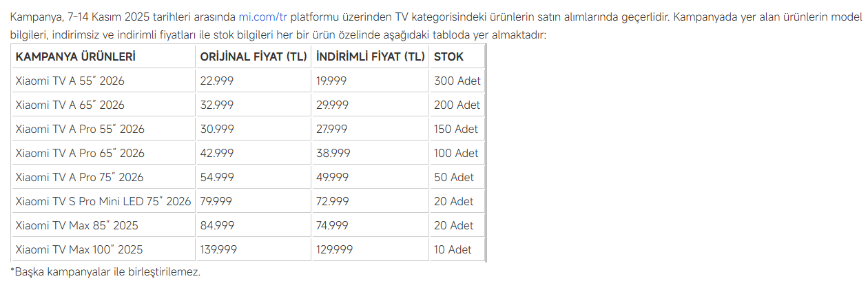Select the Xiaomi TV A 55″ 2026 cell
This screenshot has width=868, height=301.
click(x=70, y=81)
